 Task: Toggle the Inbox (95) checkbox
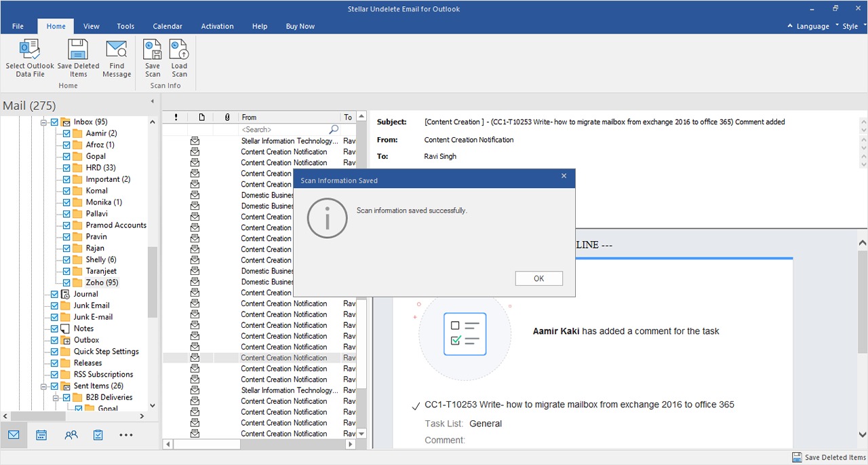point(54,122)
